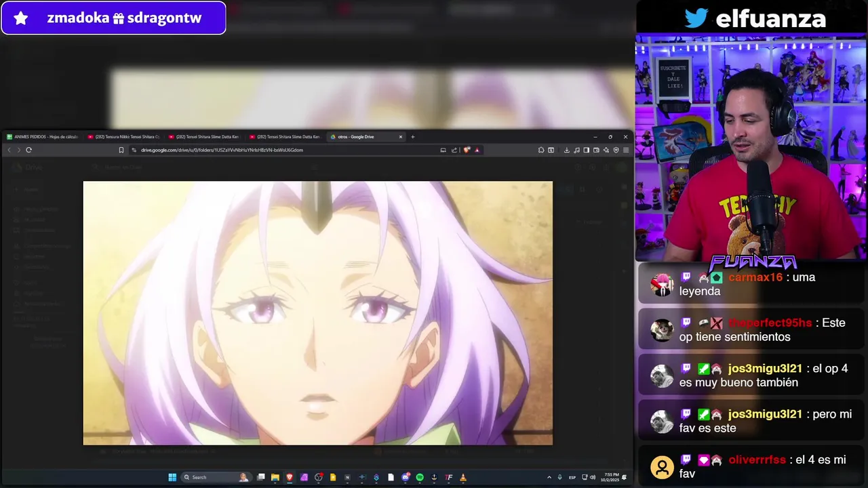Go back in browser history
Viewport: 868px width, 488px height.
click(x=9, y=150)
